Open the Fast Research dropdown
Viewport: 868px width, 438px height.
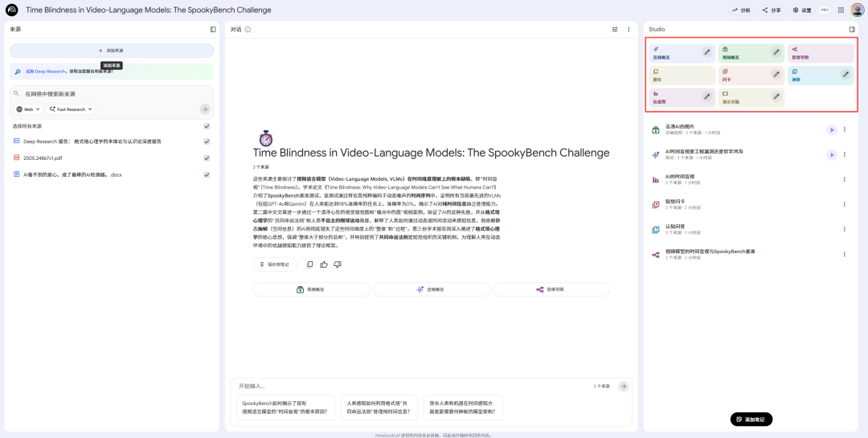point(71,109)
